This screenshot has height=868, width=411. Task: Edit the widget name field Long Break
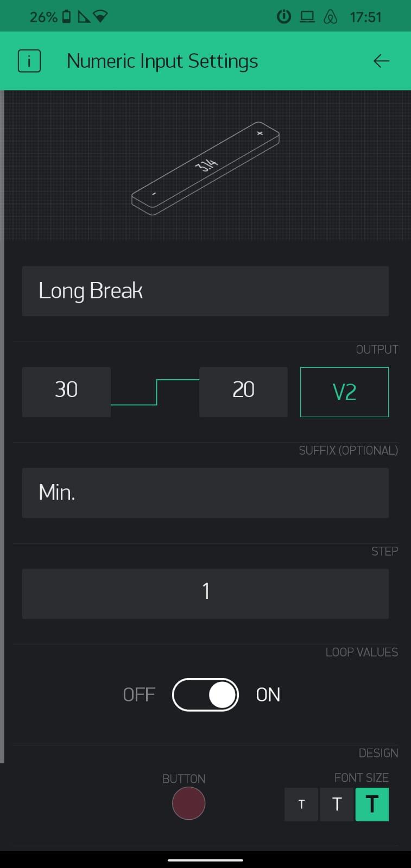205,291
